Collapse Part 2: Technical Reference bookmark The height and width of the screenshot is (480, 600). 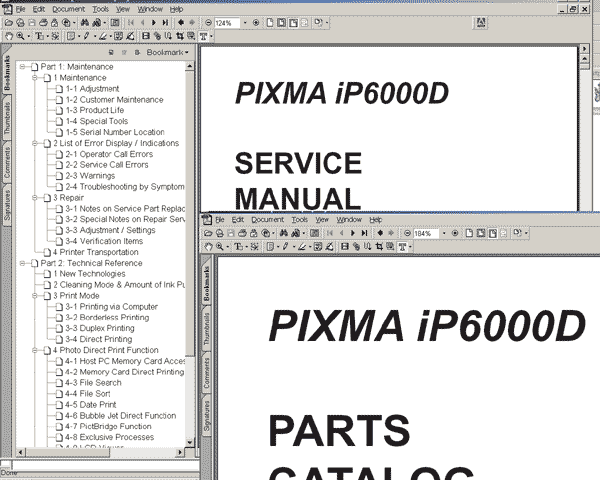click(x=22, y=263)
